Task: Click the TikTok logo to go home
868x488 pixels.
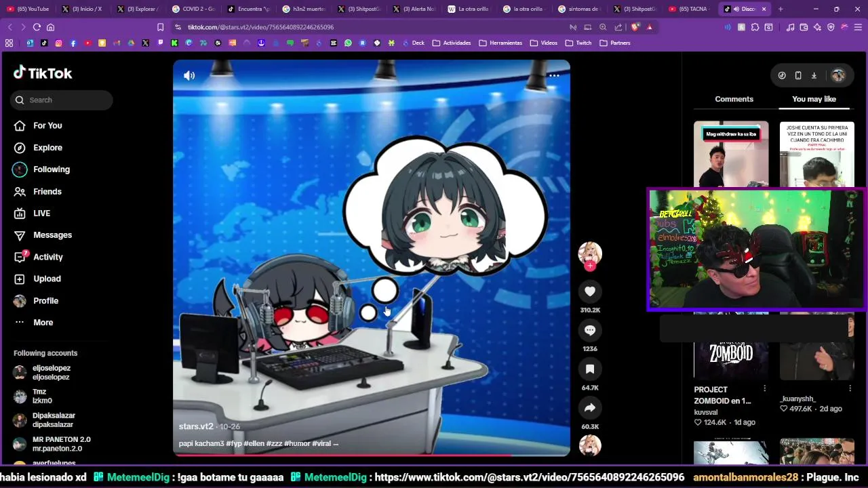Action: pyautogui.click(x=43, y=73)
